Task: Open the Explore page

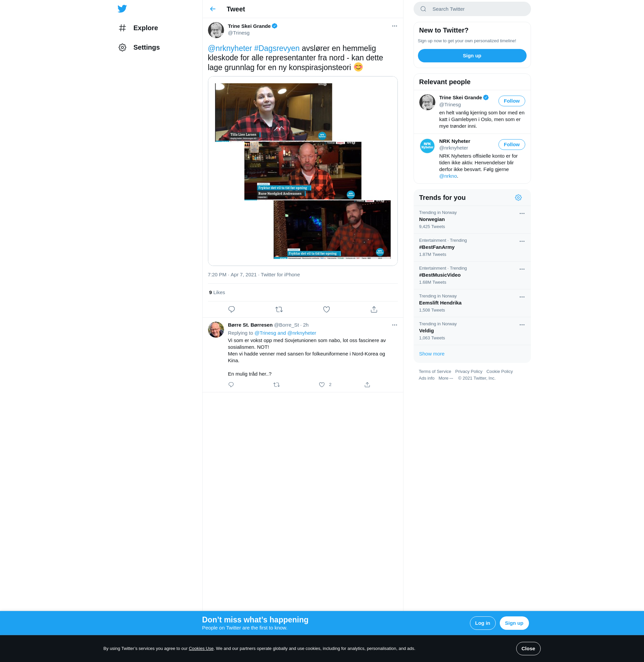Action: [x=146, y=28]
